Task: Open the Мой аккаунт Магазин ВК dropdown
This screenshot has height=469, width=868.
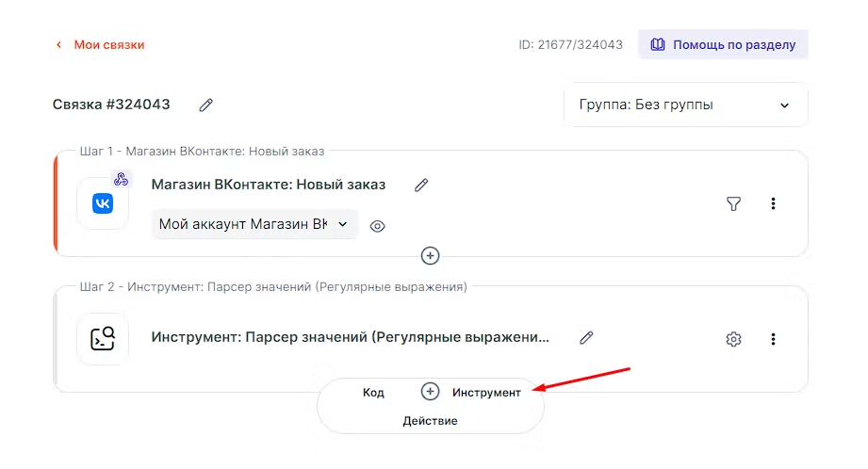Action: pyautogui.click(x=254, y=224)
